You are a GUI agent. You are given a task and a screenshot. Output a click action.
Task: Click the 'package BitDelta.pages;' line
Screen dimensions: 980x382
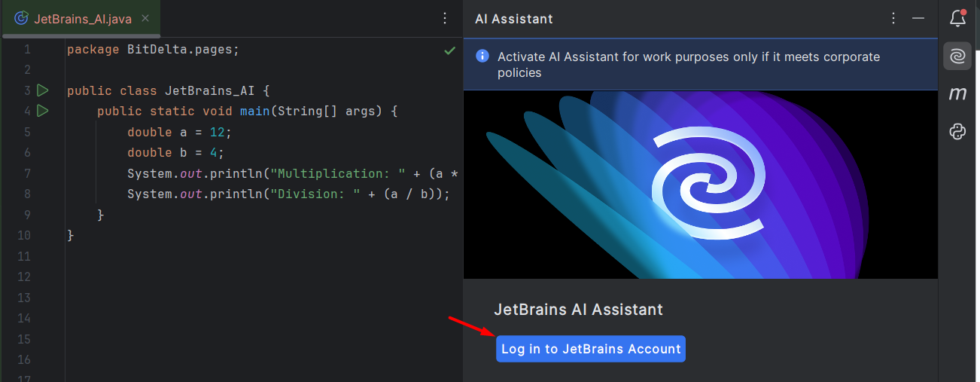click(153, 49)
